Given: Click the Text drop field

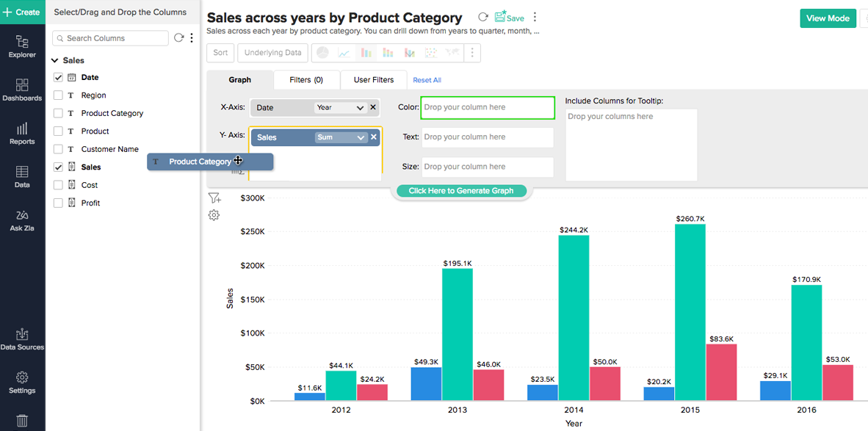Looking at the screenshot, I should point(488,137).
